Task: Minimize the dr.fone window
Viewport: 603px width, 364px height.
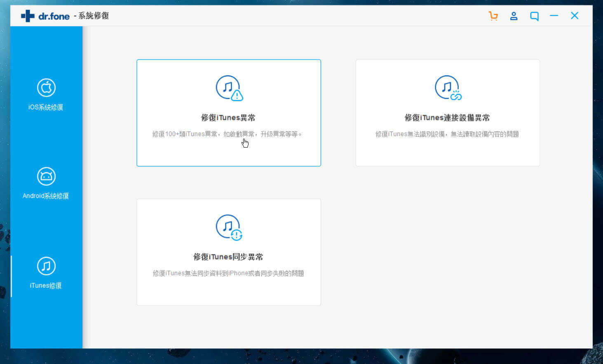Action: point(554,16)
